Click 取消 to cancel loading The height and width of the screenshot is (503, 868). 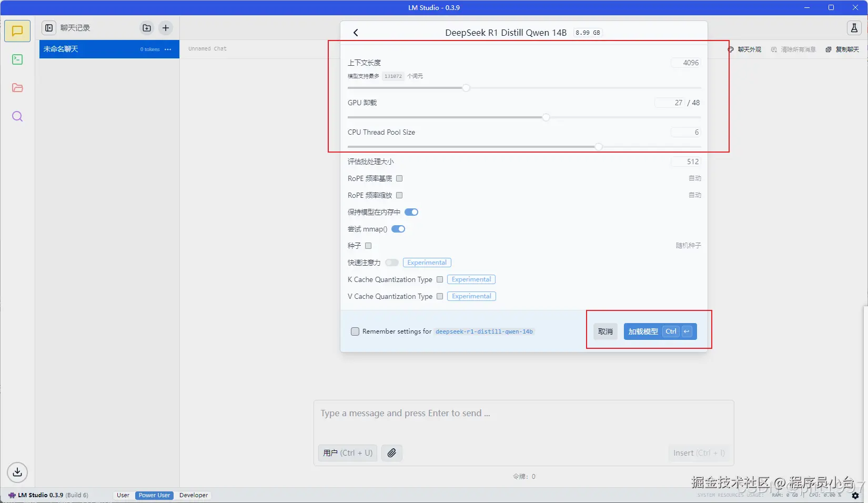(605, 331)
